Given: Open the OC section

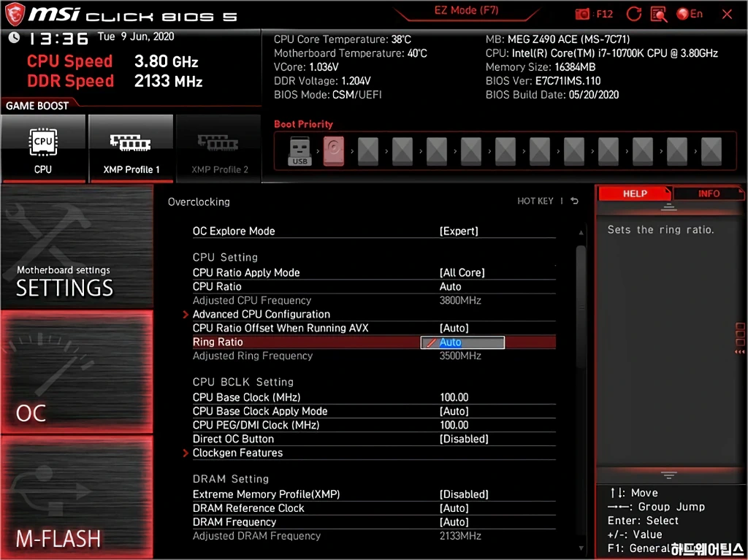Looking at the screenshot, I should pyautogui.click(x=77, y=372).
